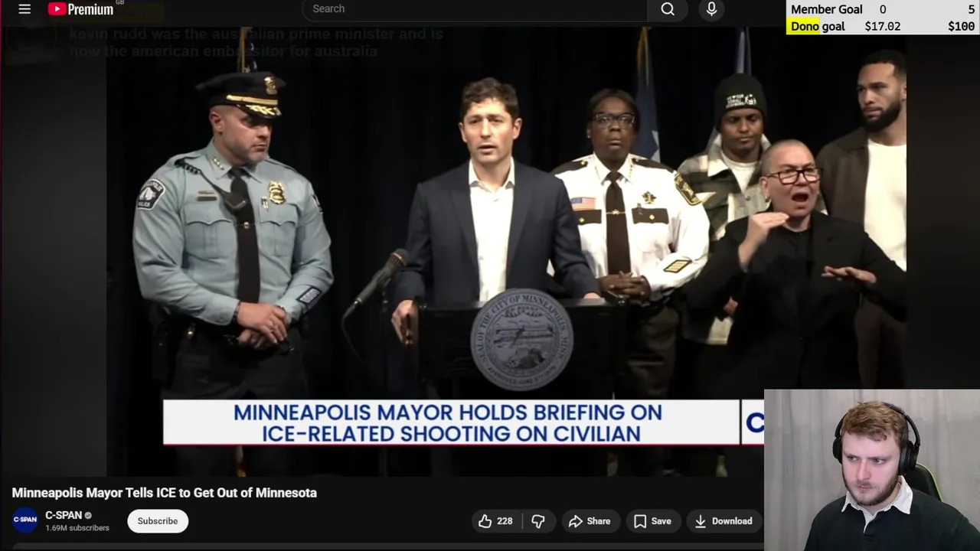Save the video to a playlist
The height and width of the screenshot is (551, 980).
pos(652,521)
